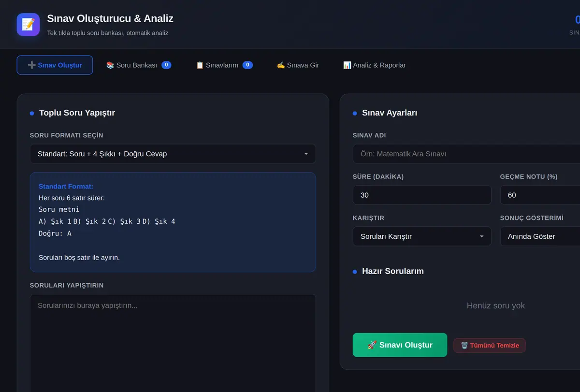The height and width of the screenshot is (392, 580).
Task: Open the Soru Formatı Seçin dropdown
Action: (x=173, y=154)
